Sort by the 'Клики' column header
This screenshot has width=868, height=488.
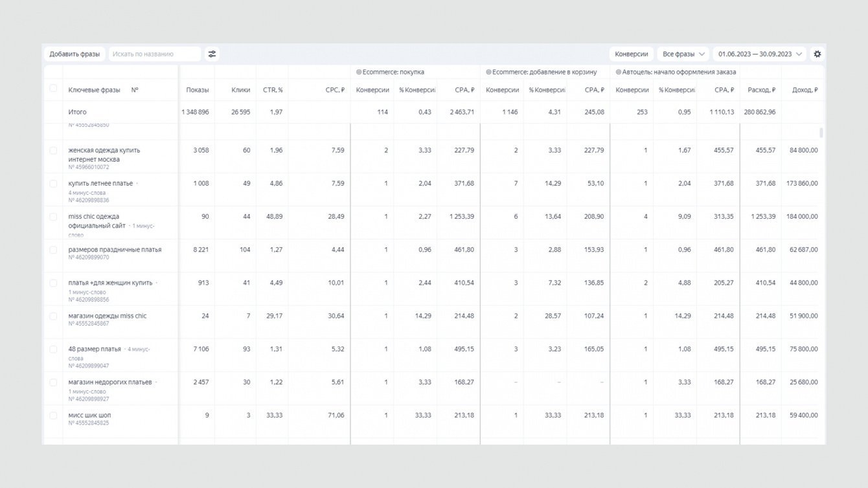[240, 90]
